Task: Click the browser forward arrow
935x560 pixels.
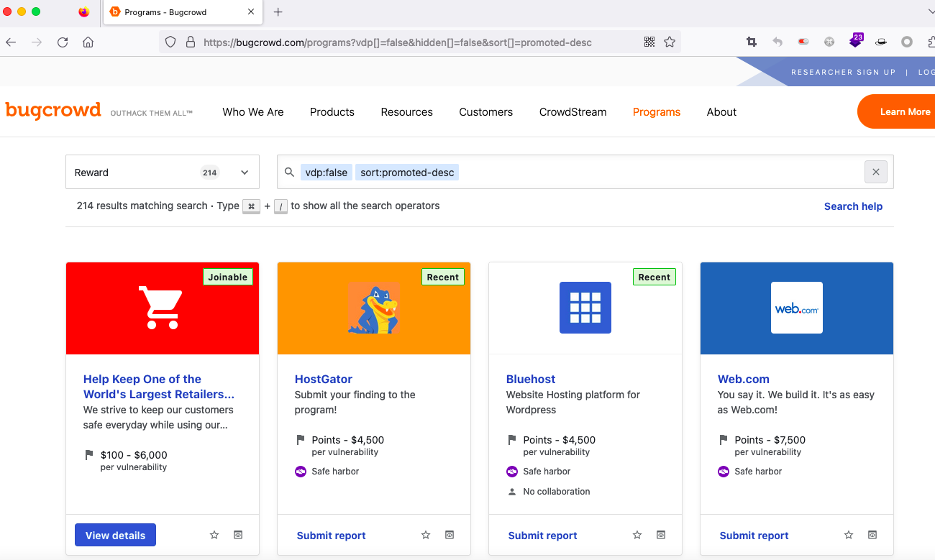Action: [37, 42]
